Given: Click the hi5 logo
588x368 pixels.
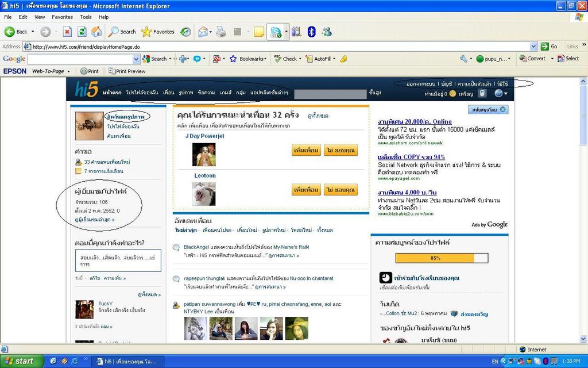Looking at the screenshot, I should 86,89.
